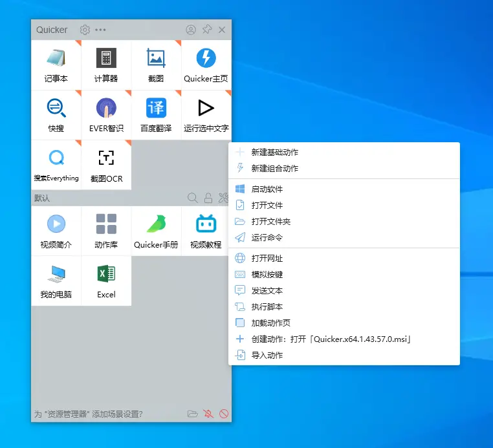The width and height of the screenshot is (493, 448).
Task: Open the Excel action tile
Action: pyautogui.click(x=106, y=281)
